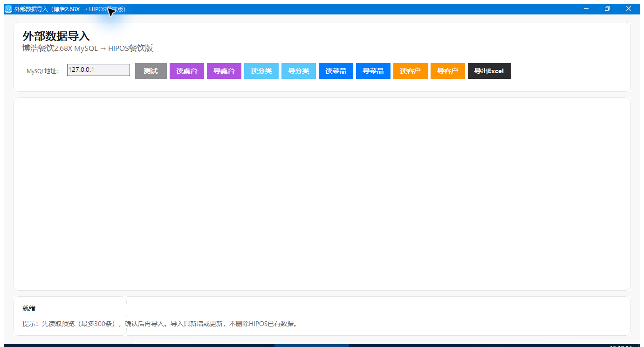This screenshot has height=347, width=644.
Task: Click the 提示 hint text at bottom
Action: [160, 323]
